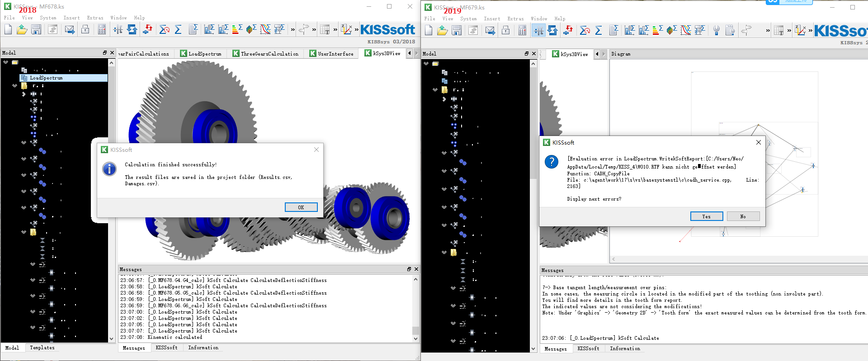The height and width of the screenshot is (361, 868).
Task: Click the curves diagram sigma icon in MF678
Action: click(265, 30)
